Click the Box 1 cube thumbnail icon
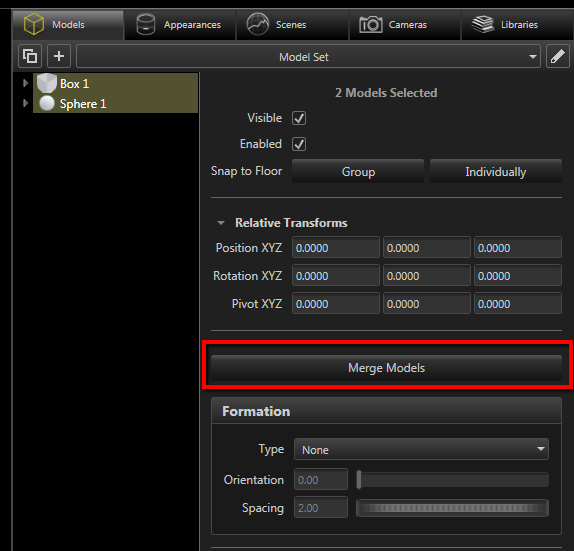 click(47, 83)
